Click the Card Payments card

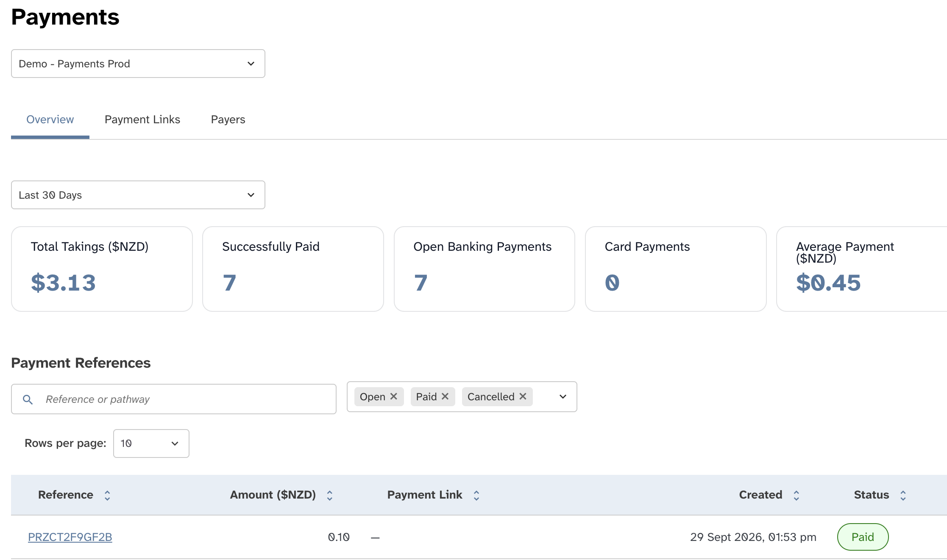(x=676, y=269)
